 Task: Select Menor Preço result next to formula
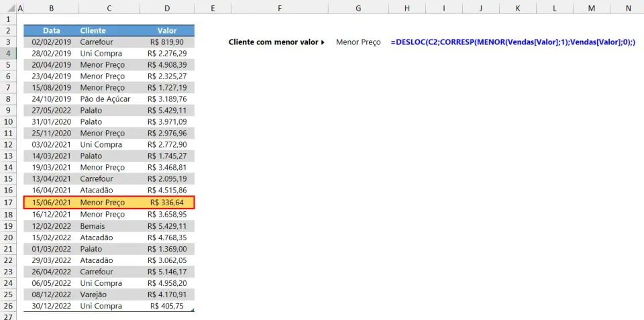(358, 42)
